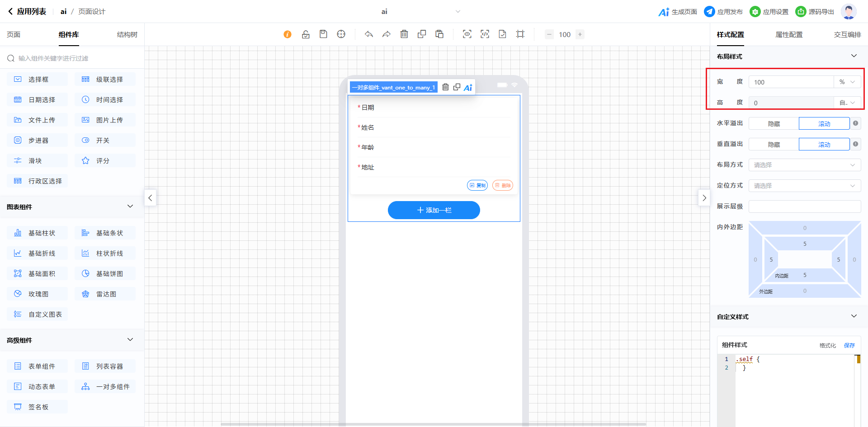Click the orange info icon
Screen dimensions: 868x427
tap(288, 34)
